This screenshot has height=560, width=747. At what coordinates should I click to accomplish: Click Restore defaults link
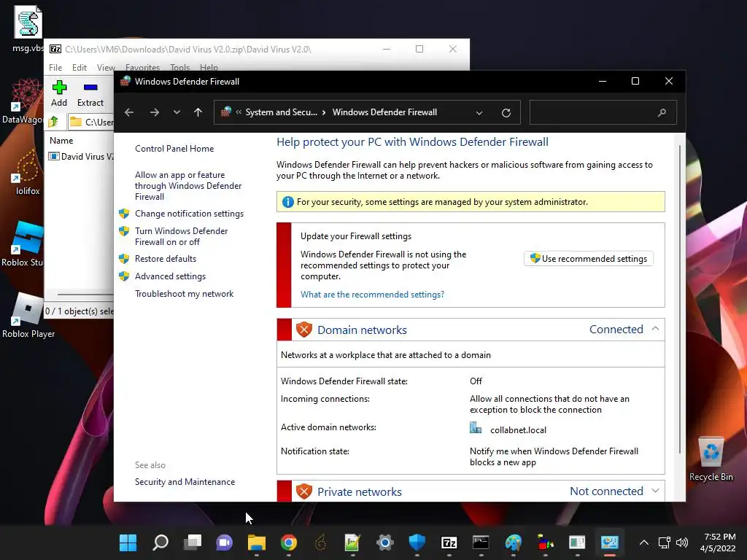[x=166, y=259]
